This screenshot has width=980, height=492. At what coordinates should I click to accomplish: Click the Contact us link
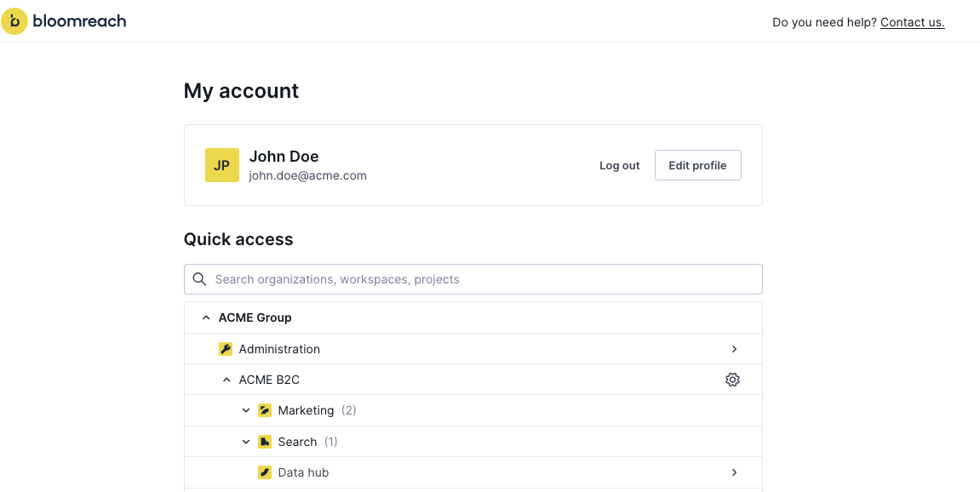(913, 22)
